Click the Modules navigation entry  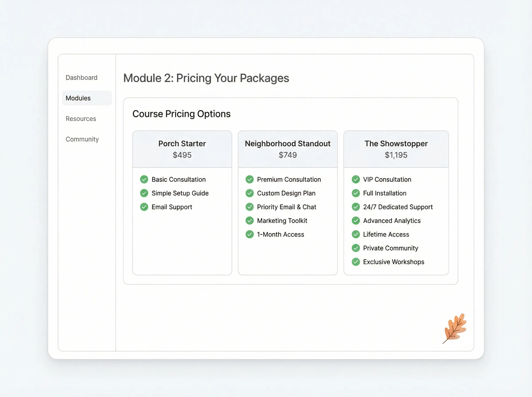(78, 98)
